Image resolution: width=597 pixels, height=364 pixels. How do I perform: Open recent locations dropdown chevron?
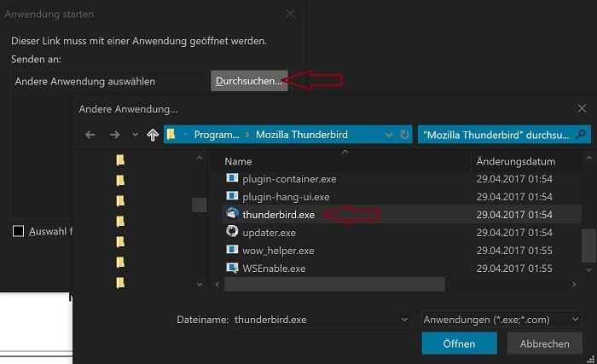click(135, 135)
